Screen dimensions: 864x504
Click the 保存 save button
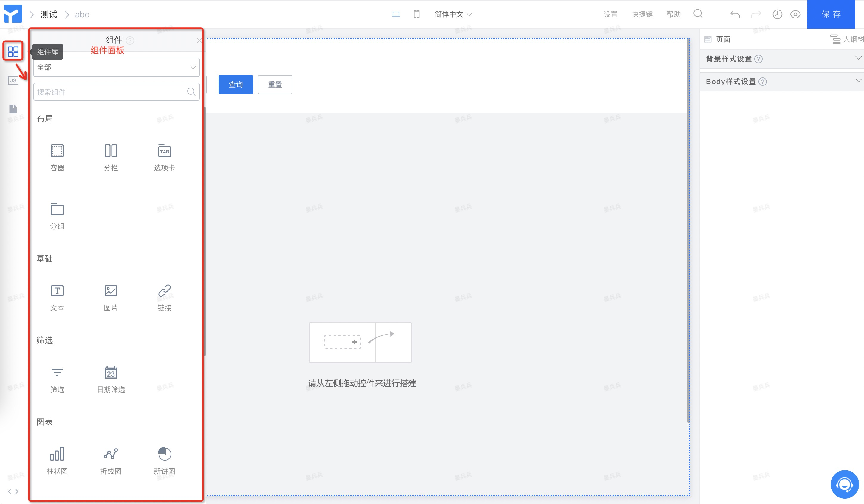[831, 14]
